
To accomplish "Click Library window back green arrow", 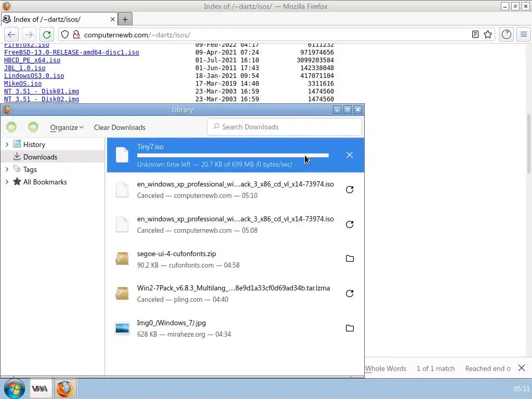I will [11, 127].
